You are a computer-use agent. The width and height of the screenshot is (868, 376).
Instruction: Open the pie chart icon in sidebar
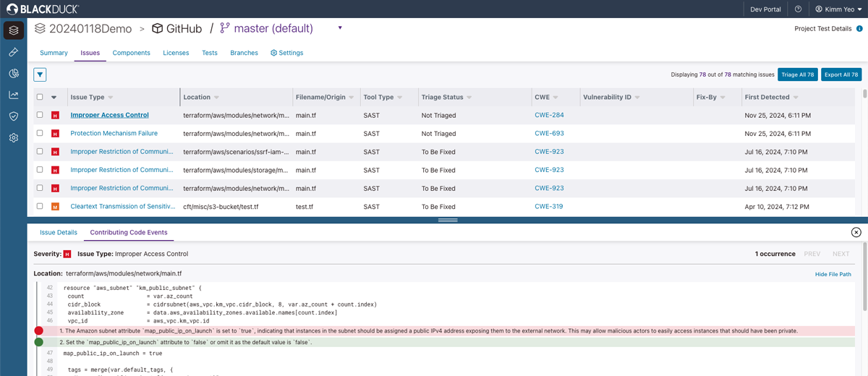tap(14, 74)
